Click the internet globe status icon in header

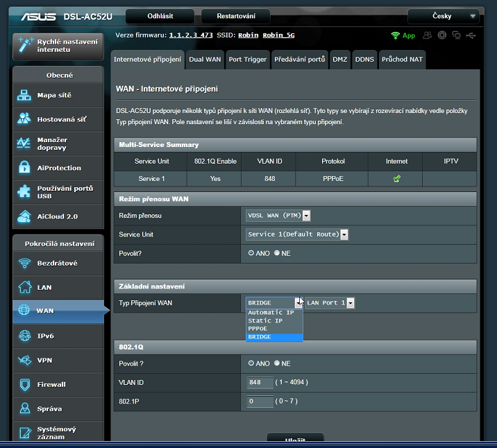pyautogui.click(x=441, y=35)
